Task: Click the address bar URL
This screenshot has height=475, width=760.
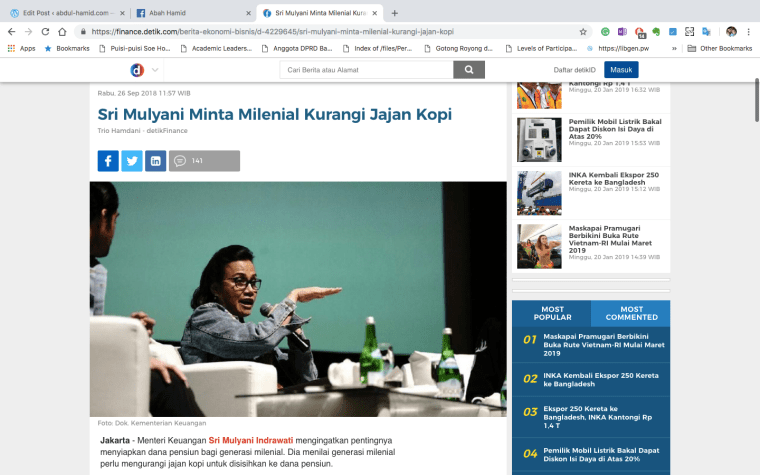Action: click(x=272, y=32)
